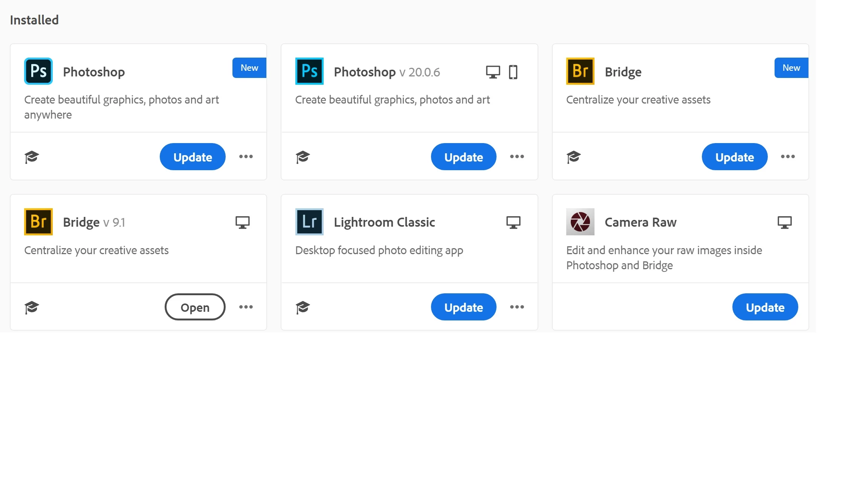Click learn icon on new Bridge card
The height and width of the screenshot is (488, 868).
point(573,157)
